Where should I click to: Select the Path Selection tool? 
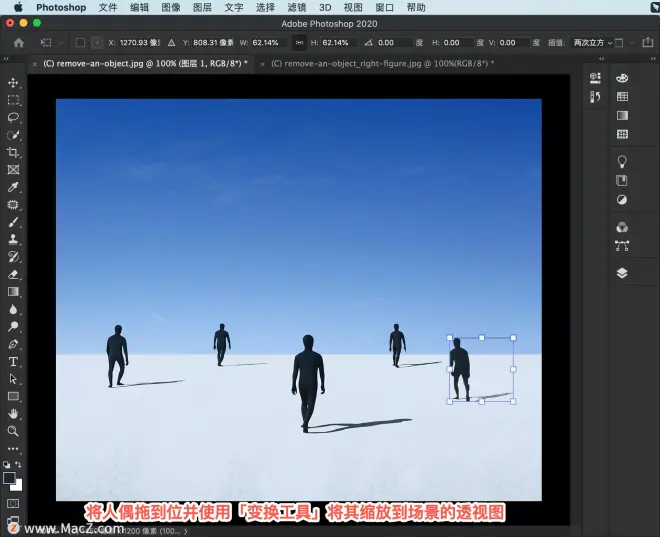pyautogui.click(x=13, y=379)
